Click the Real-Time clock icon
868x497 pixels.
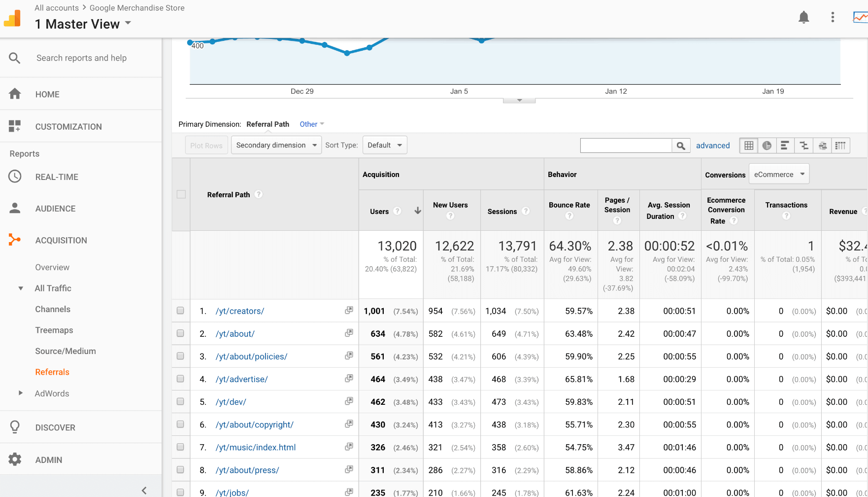[15, 177]
